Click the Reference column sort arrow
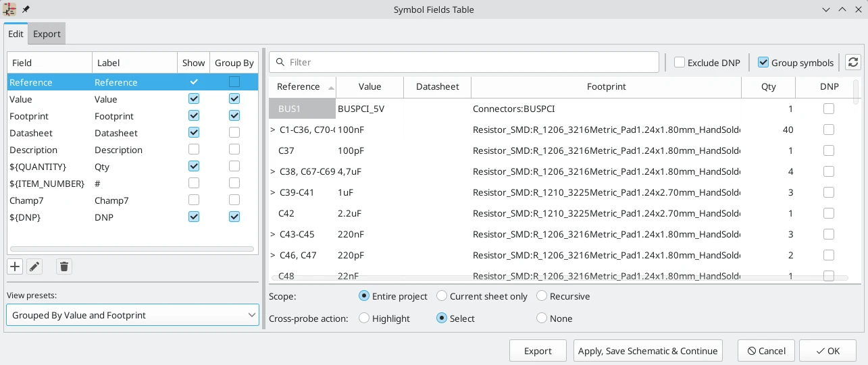 pyautogui.click(x=331, y=87)
